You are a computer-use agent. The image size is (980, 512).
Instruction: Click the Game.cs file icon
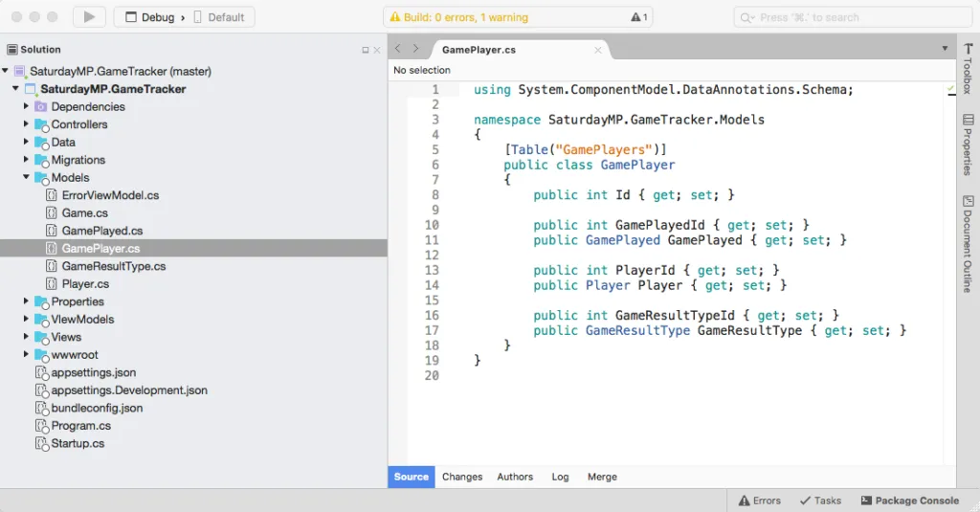point(52,213)
